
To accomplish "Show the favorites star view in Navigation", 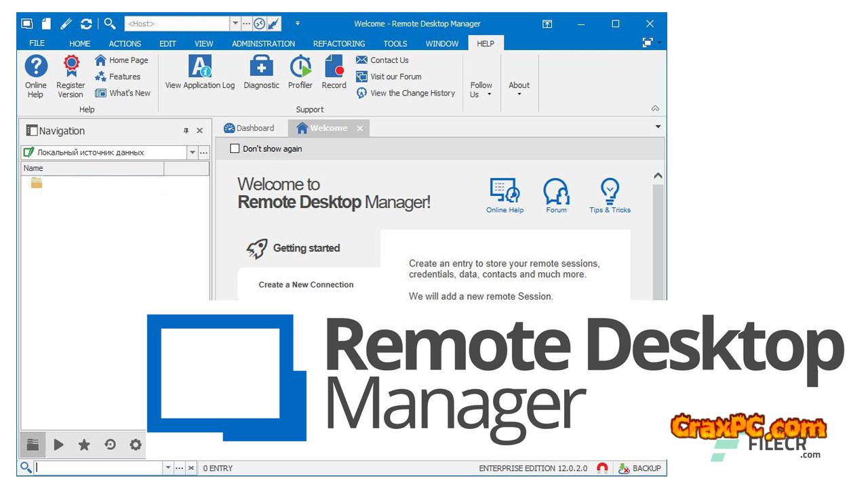I will pos(84,445).
